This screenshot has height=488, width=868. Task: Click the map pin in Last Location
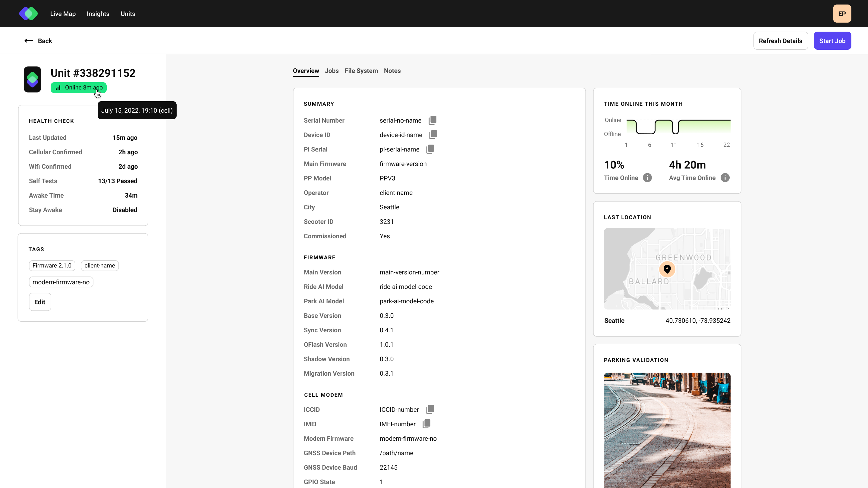point(667,269)
